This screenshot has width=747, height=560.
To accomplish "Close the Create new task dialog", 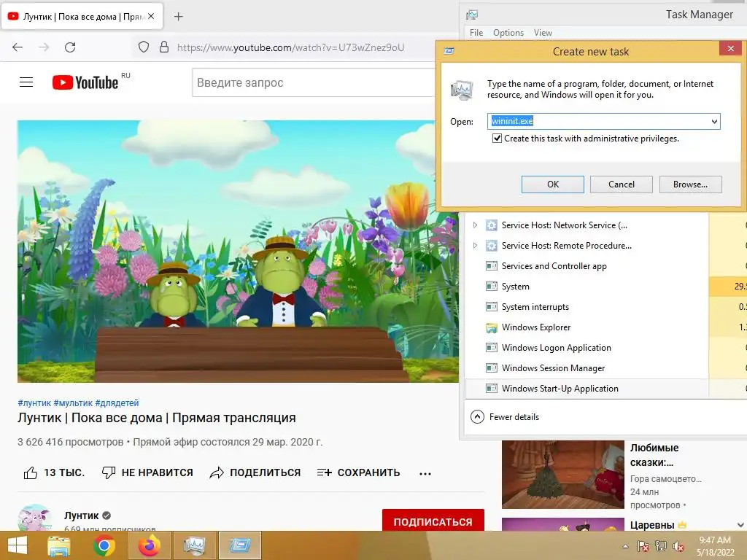I will pos(730,49).
